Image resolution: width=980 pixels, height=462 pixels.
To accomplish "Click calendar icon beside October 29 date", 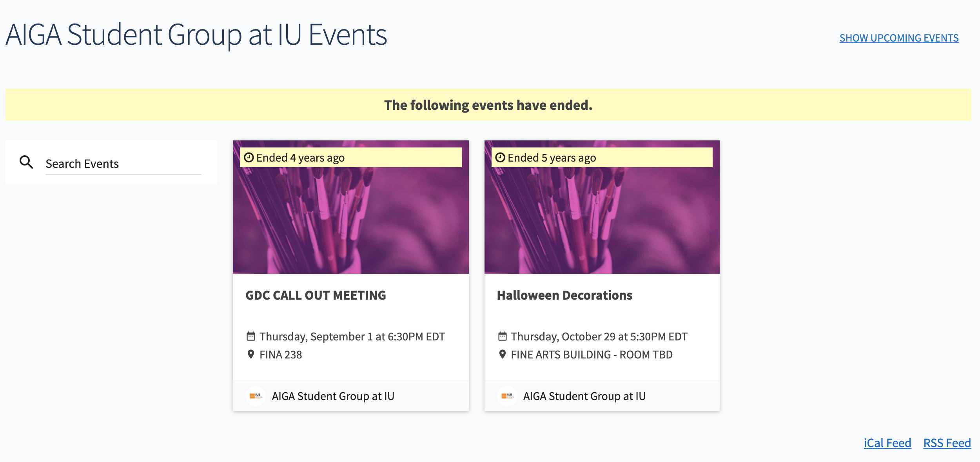I will pos(502,336).
